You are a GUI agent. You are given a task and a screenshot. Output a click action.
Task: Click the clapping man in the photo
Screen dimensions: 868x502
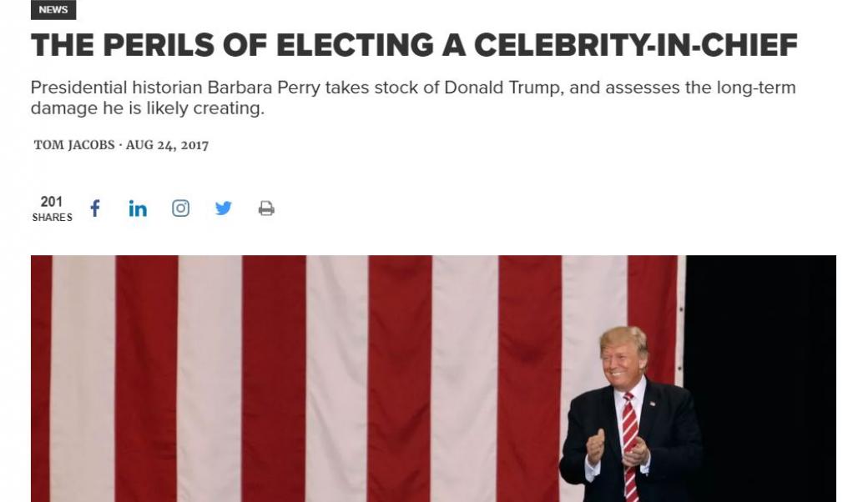[x=624, y=417]
